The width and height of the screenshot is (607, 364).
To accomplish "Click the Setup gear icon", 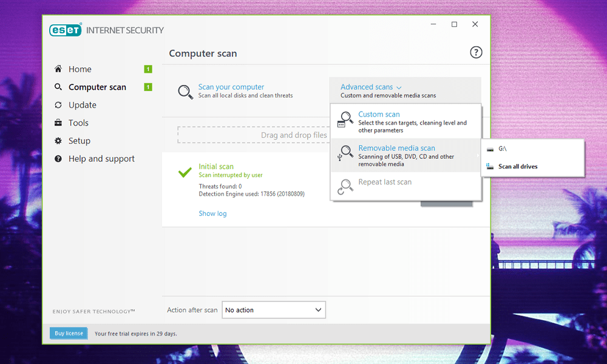I will point(58,141).
